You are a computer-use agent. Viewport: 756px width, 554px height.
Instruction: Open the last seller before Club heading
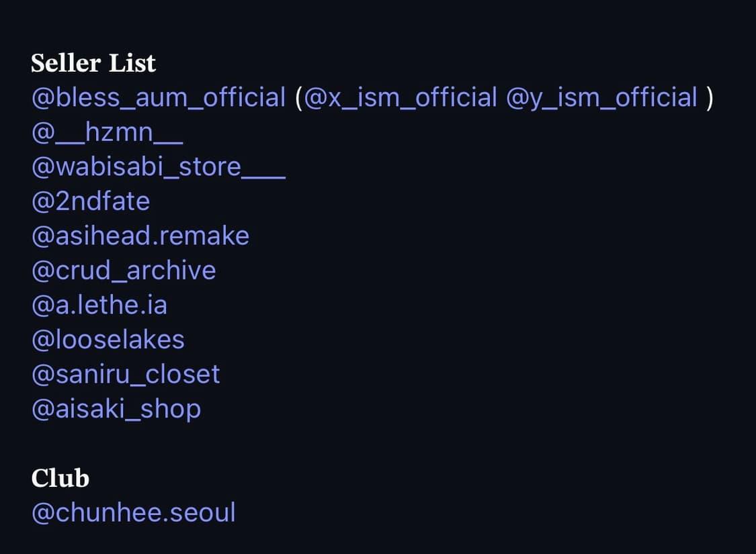pos(116,409)
